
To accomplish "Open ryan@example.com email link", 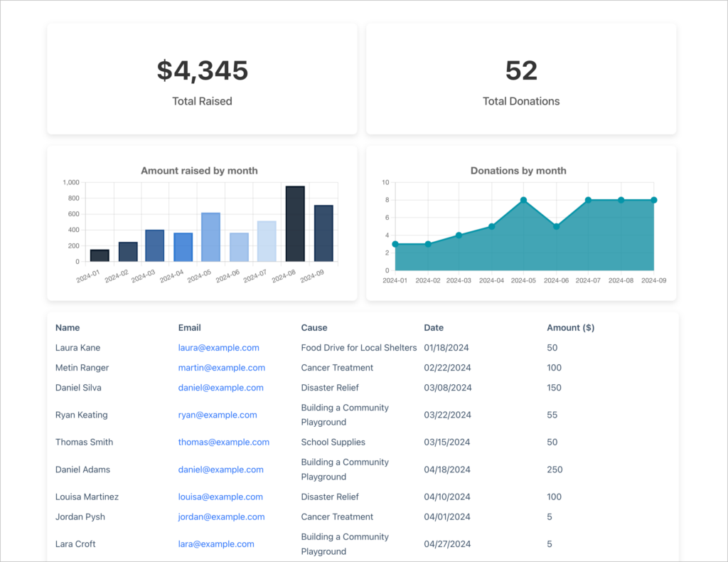I will point(218,415).
